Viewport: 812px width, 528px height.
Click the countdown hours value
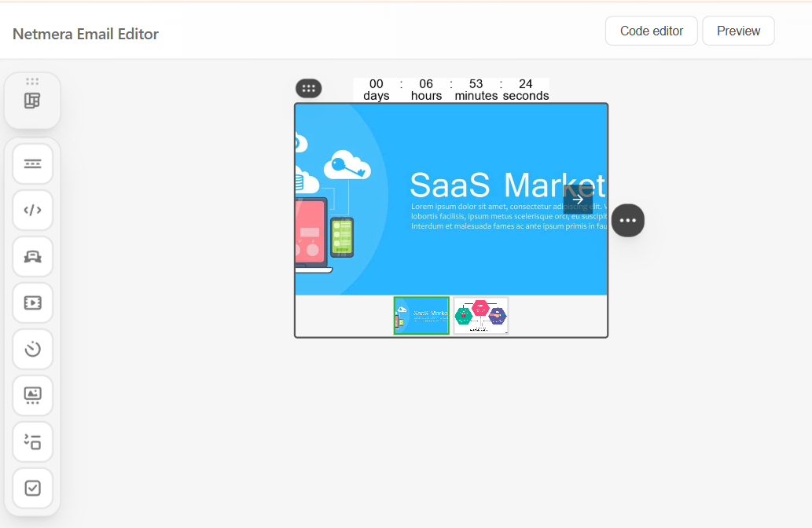tap(426, 84)
